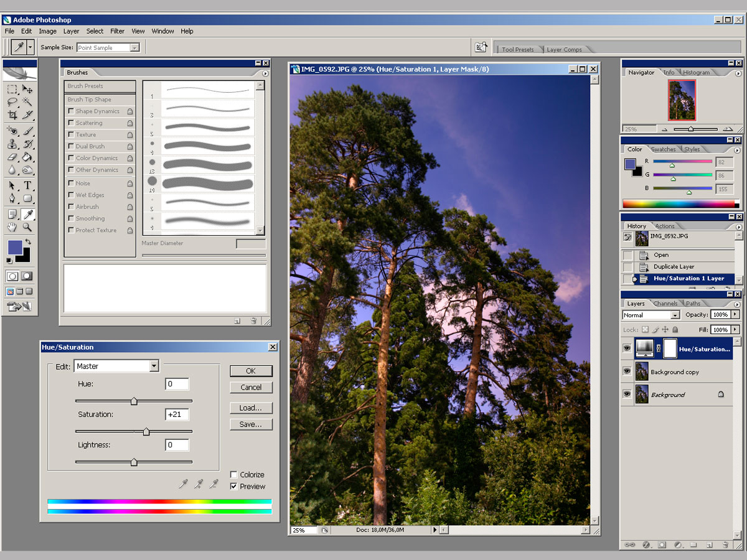
Task: Open the layer blend mode Normal dropdown
Action: tap(651, 315)
